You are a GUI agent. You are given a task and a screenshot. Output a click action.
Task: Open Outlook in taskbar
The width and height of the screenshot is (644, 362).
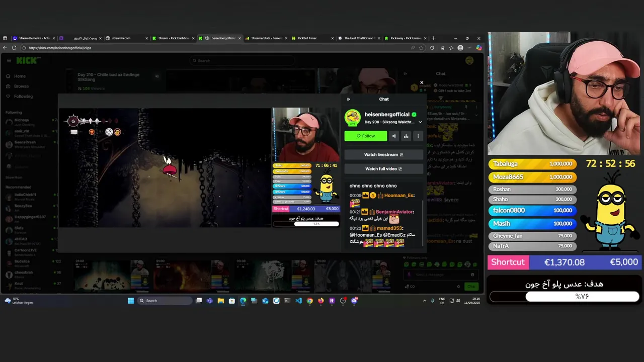(x=265, y=301)
